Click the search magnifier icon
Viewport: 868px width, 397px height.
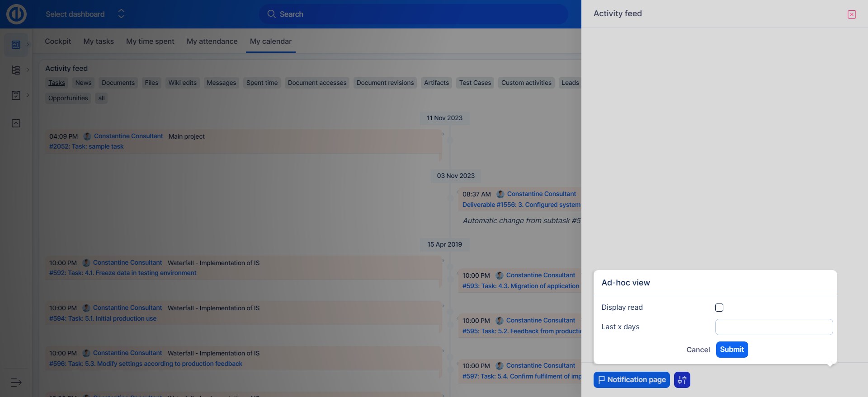point(271,14)
